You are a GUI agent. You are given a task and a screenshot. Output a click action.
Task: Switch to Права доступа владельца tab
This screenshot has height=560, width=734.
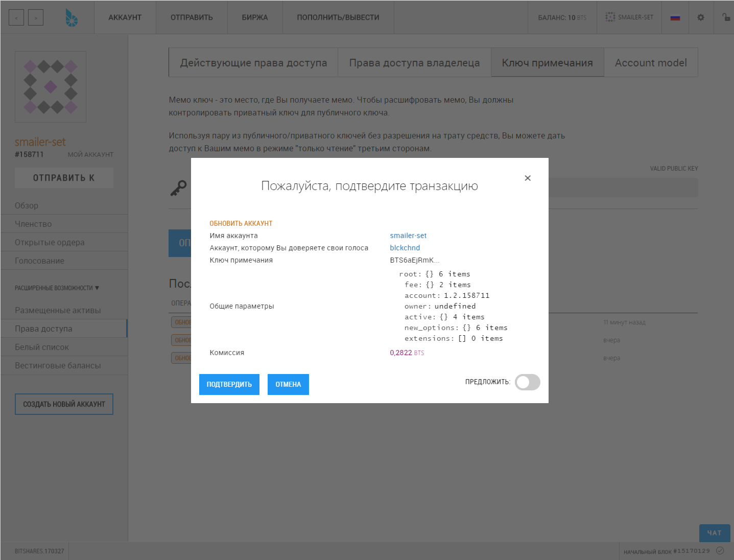point(414,63)
